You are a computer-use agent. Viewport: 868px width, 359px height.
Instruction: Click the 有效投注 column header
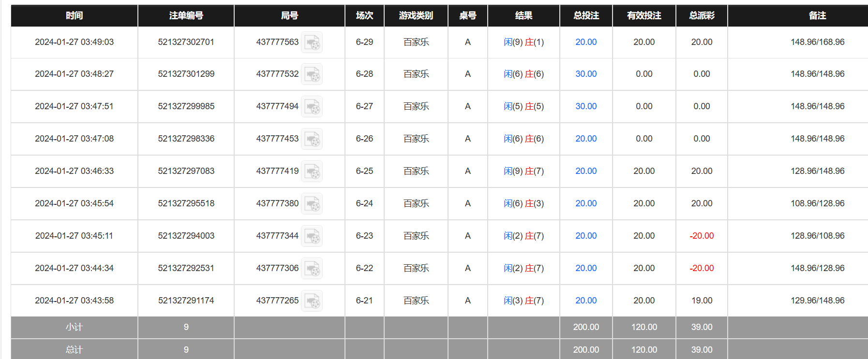pyautogui.click(x=644, y=15)
